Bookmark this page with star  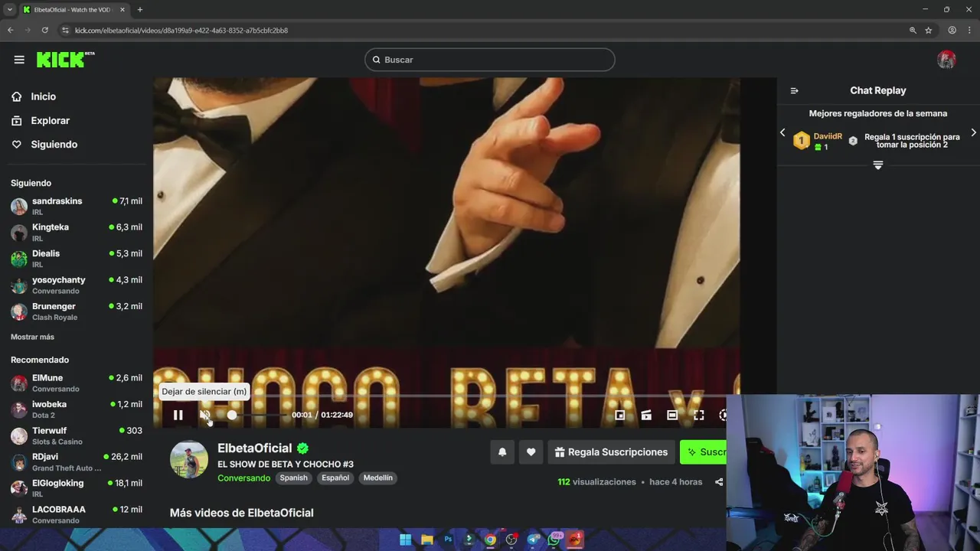point(928,31)
